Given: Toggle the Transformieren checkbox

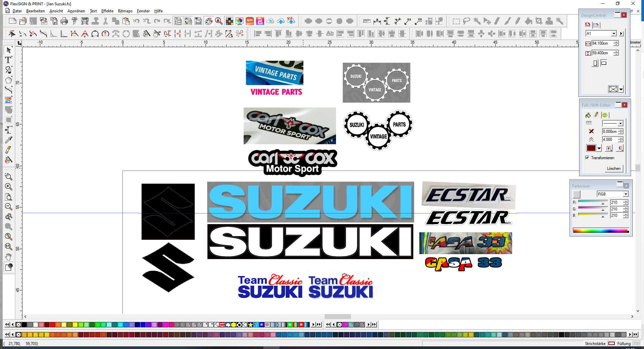Looking at the screenshot, I should (587, 158).
